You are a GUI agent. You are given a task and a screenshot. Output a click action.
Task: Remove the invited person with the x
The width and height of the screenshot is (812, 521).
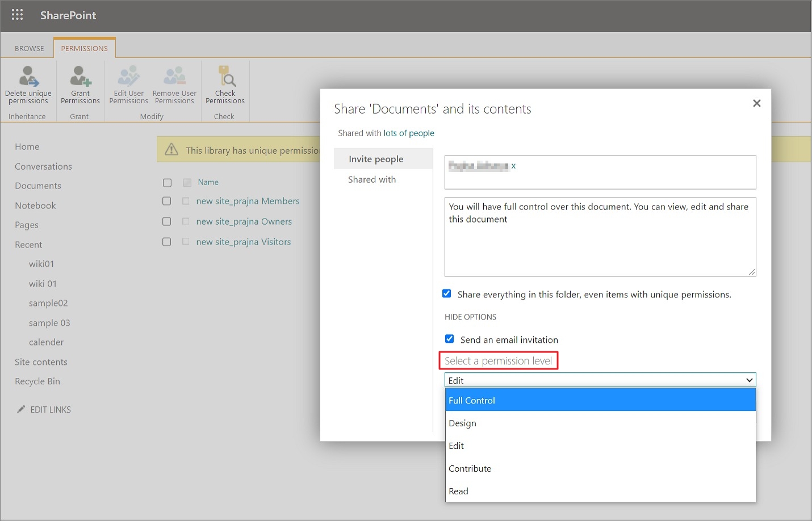click(x=513, y=166)
